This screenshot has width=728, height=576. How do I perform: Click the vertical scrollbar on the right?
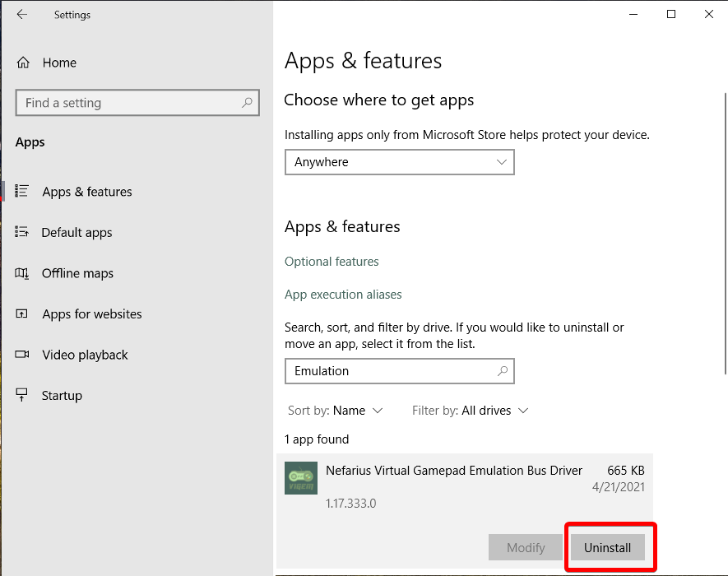point(725,234)
